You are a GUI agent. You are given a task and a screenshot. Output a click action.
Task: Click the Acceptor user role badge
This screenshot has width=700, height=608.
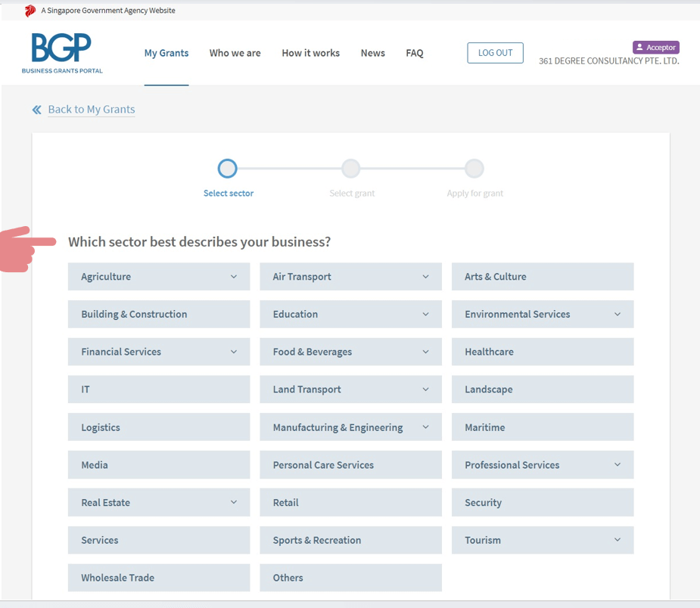pos(655,48)
